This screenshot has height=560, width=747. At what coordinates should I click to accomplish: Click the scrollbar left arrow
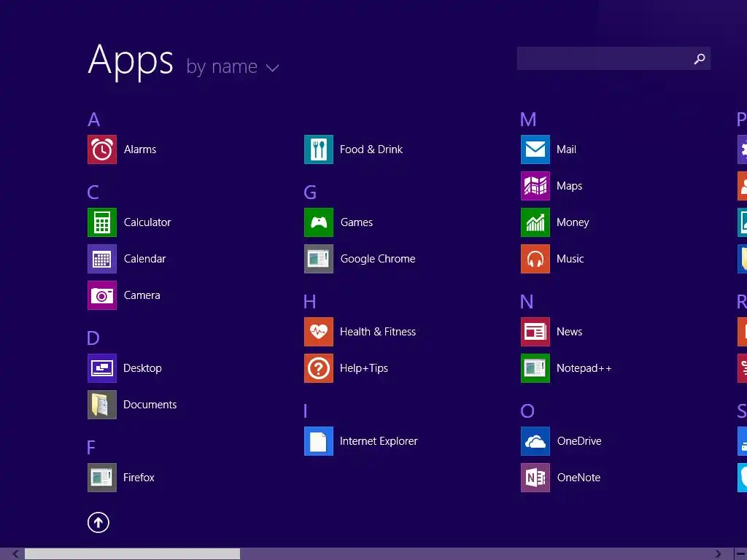pos(15,554)
